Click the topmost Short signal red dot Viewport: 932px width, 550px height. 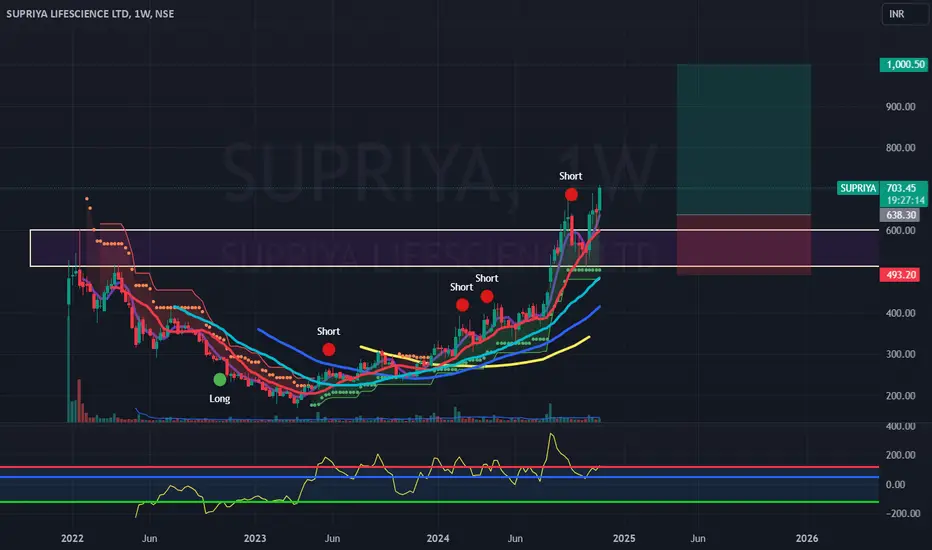[571, 194]
